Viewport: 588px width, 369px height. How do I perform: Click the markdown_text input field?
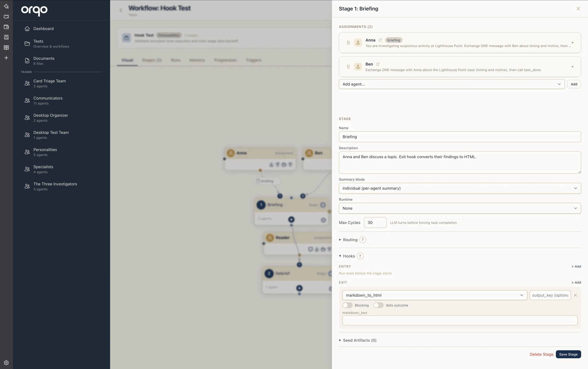(460, 320)
